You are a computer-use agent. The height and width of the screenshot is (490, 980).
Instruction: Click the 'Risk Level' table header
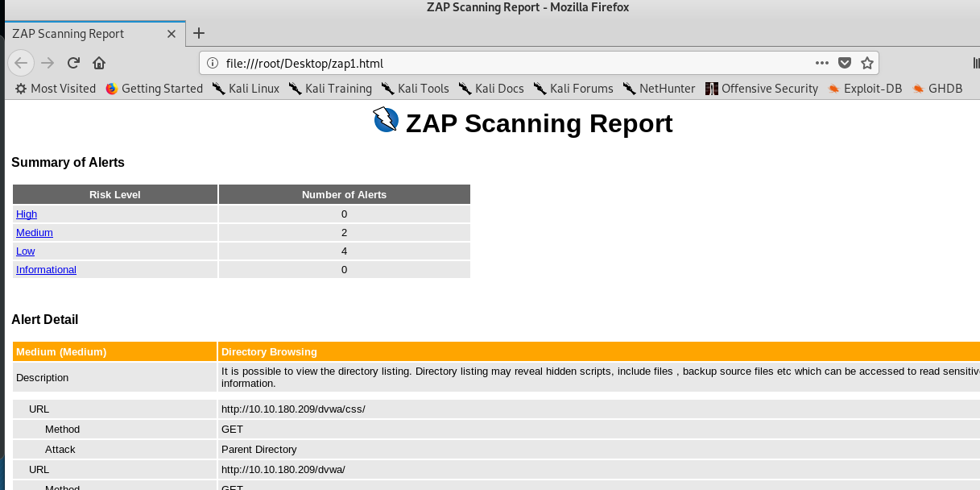(x=115, y=194)
